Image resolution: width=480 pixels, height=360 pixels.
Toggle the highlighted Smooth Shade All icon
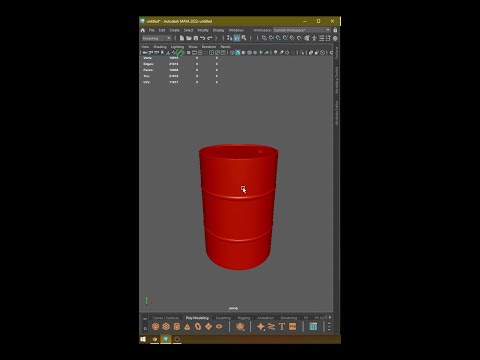click(x=238, y=53)
